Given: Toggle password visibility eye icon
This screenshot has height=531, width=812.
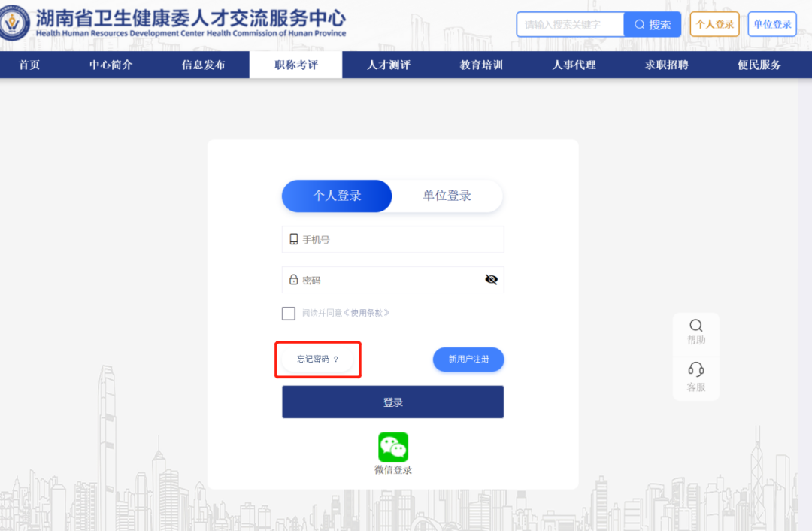Looking at the screenshot, I should coord(491,280).
